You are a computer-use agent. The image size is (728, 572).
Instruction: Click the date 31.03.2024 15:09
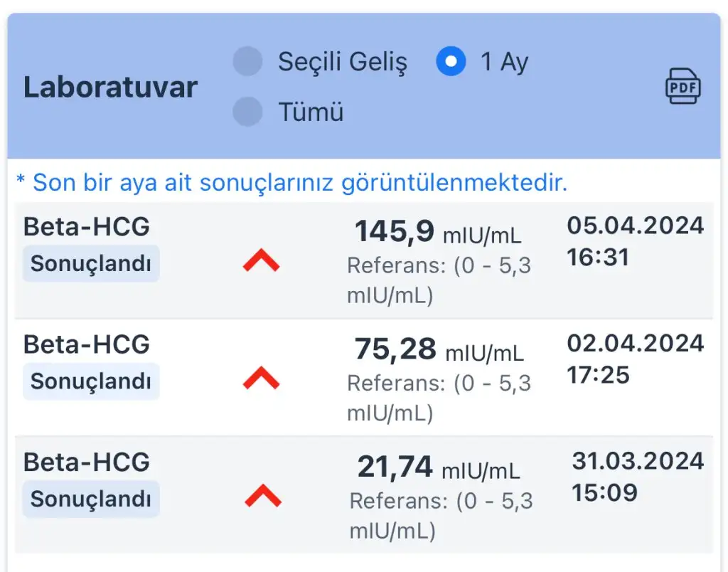pos(637,476)
